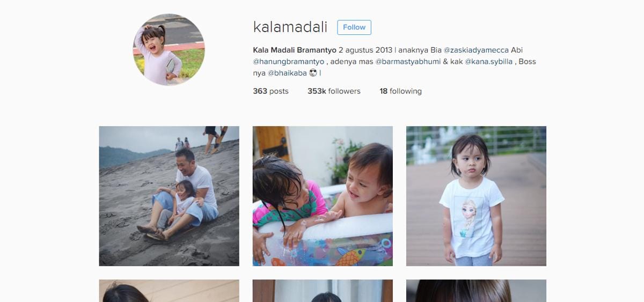The width and height of the screenshot is (644, 302).
Task: Open the inflatable pool kids photo
Action: click(x=323, y=196)
